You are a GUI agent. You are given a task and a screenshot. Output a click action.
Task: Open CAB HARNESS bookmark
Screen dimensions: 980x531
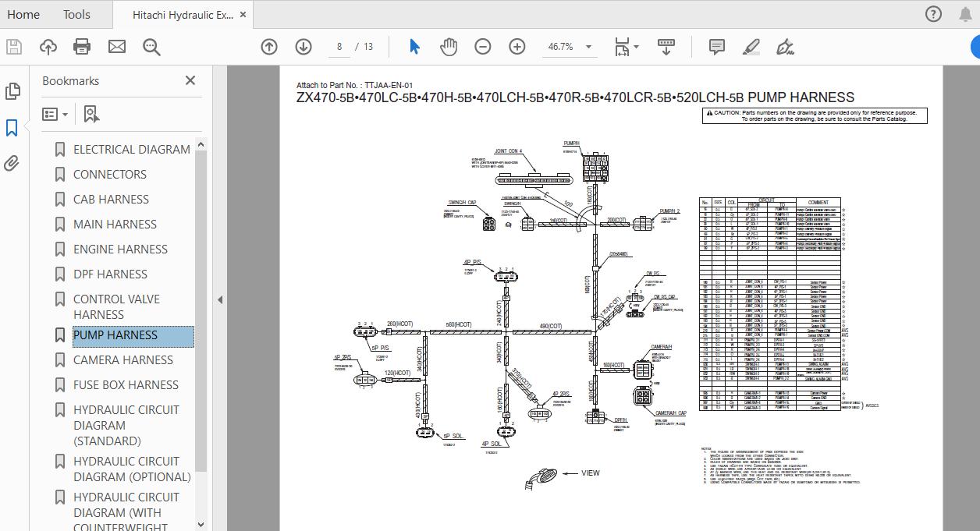point(111,199)
